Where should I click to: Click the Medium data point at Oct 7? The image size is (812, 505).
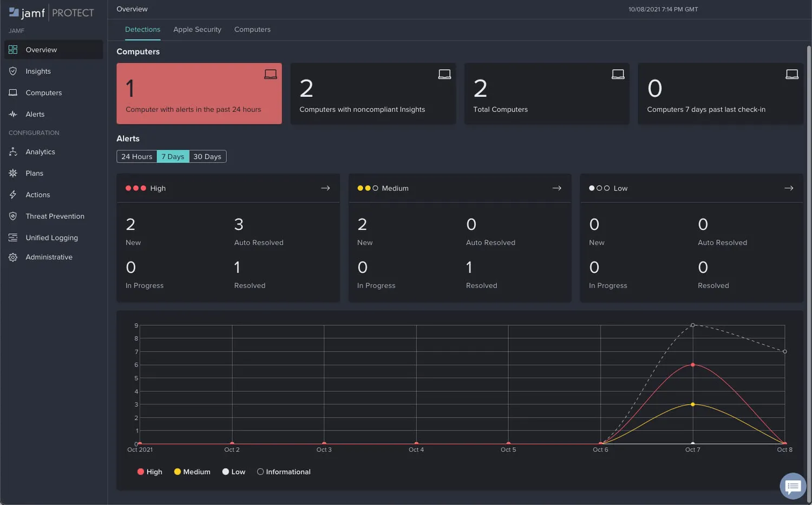click(693, 404)
